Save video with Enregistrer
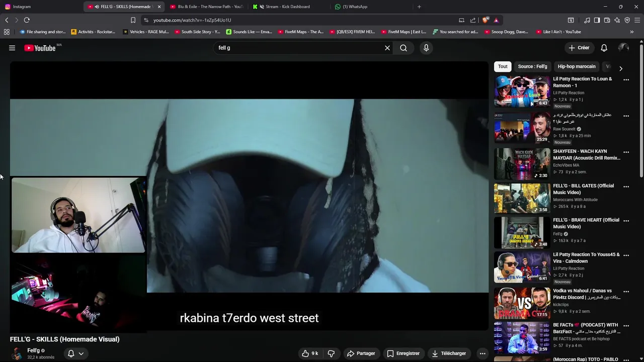This screenshot has height=362, width=644. click(403, 353)
